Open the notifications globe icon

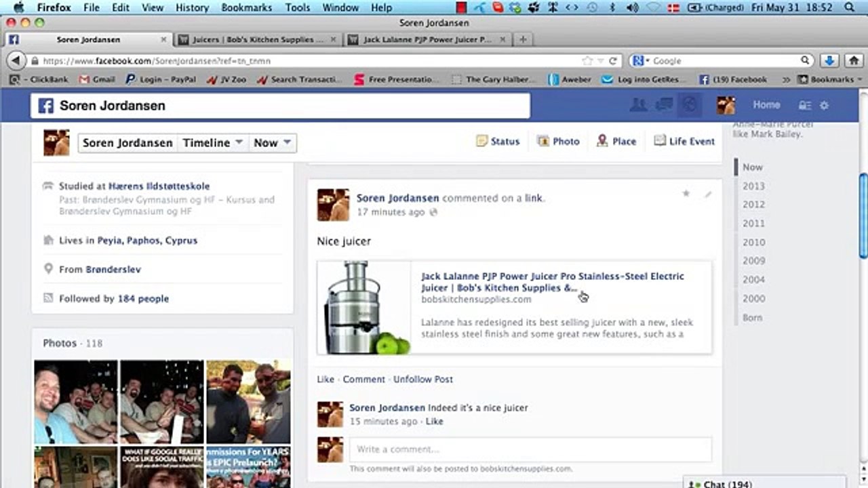(689, 105)
